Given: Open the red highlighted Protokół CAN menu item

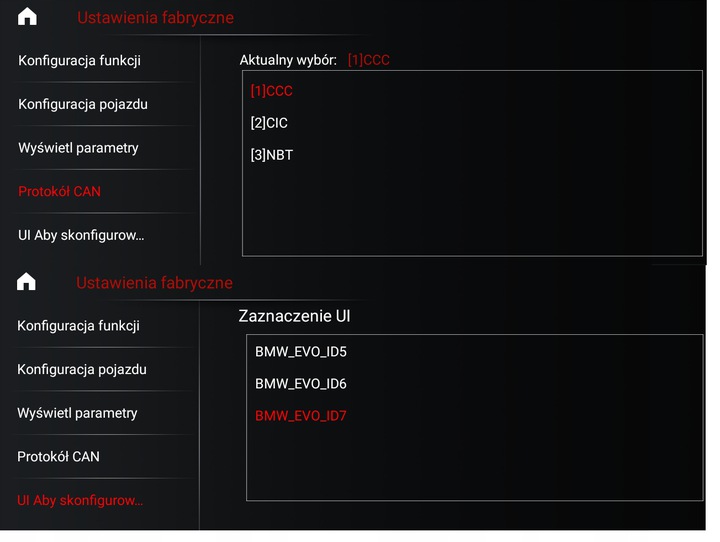Looking at the screenshot, I should point(59,191).
